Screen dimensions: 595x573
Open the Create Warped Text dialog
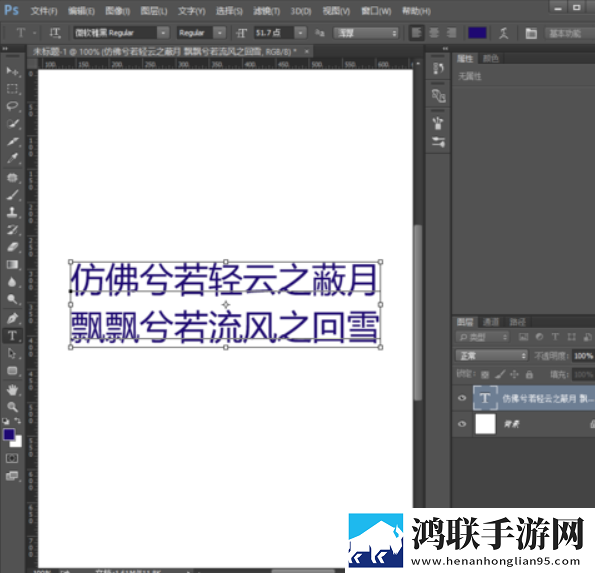504,33
